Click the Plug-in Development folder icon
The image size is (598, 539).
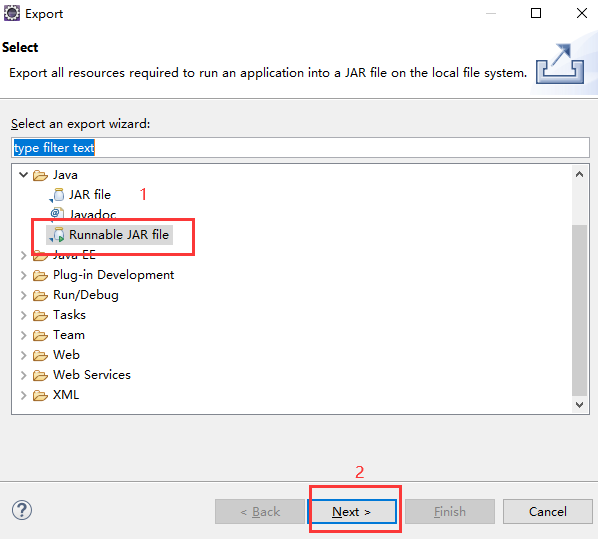(x=40, y=275)
